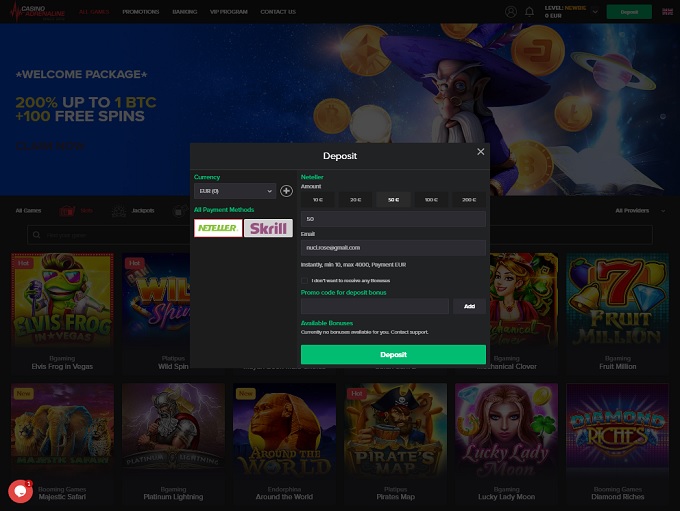Select Skrill payment method
This screenshot has height=511, width=680.
pos(268,228)
